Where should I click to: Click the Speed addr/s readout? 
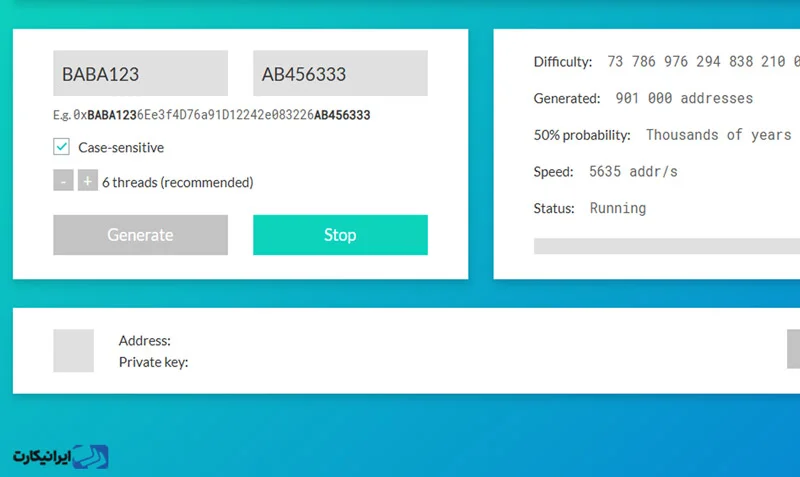tap(633, 171)
